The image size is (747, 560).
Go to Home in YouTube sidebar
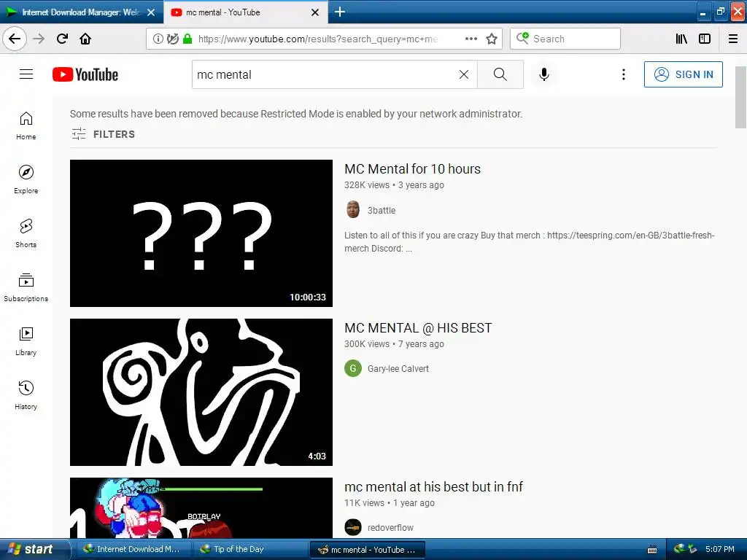26,125
